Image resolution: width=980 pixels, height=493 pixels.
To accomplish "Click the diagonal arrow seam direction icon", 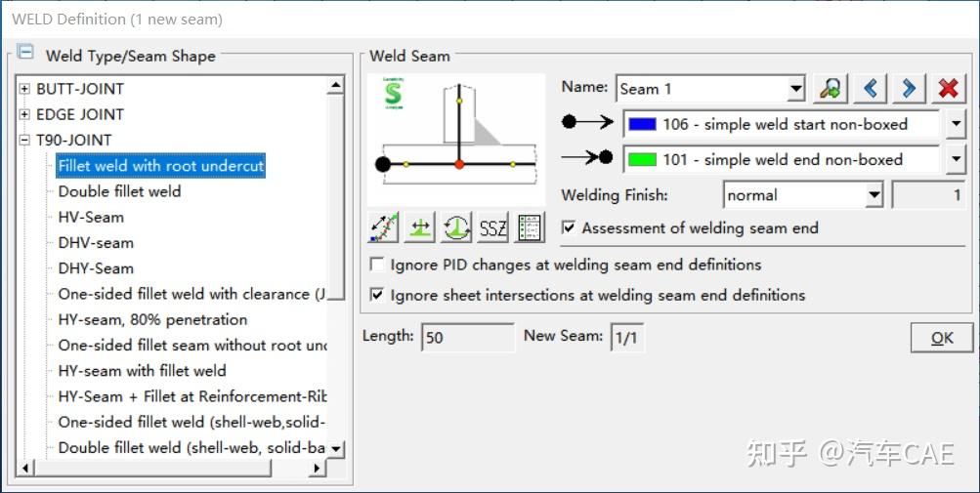I will point(383,228).
